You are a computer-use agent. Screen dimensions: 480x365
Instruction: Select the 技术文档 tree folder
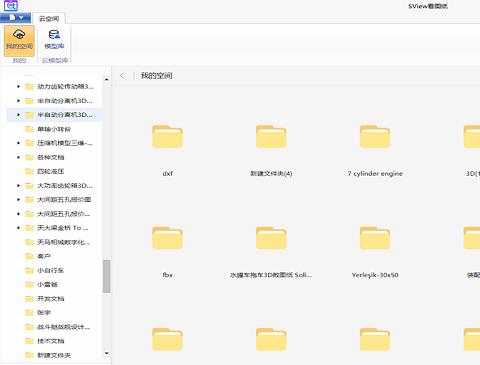pyautogui.click(x=45, y=341)
